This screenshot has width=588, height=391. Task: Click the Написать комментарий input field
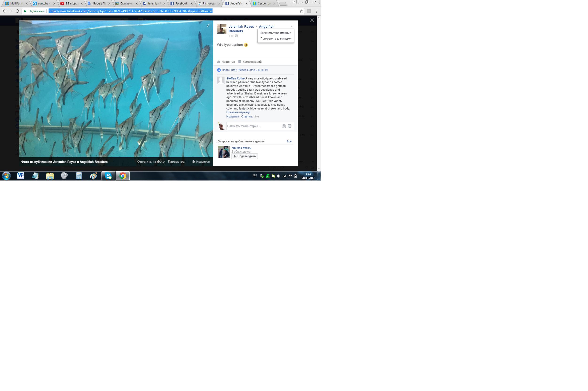[253, 126]
